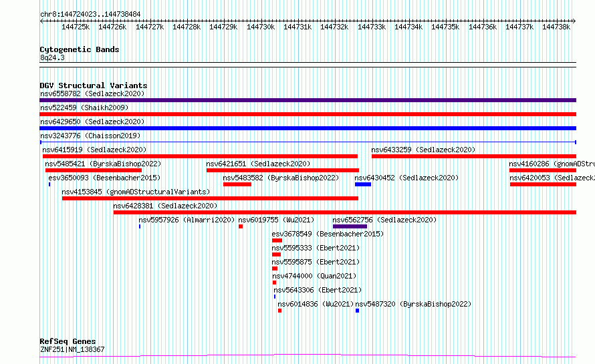Click the red nsv522459 variant bar
This screenshot has width=595, height=364.
click(x=308, y=114)
